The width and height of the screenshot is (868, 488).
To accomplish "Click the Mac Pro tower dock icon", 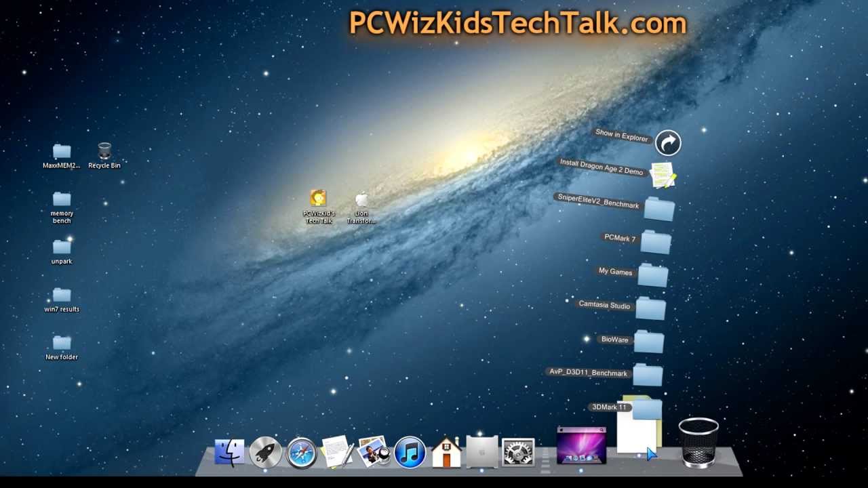I will pos(482,452).
